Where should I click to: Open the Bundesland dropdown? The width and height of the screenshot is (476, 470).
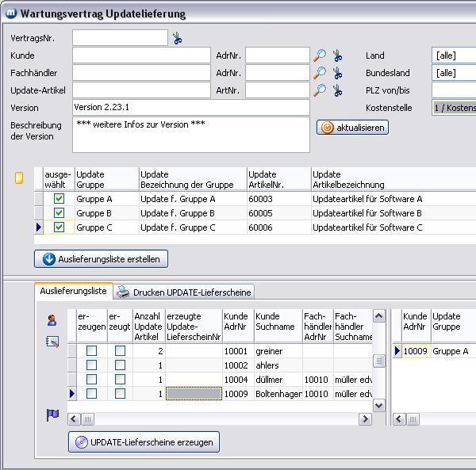pyautogui.click(x=453, y=73)
